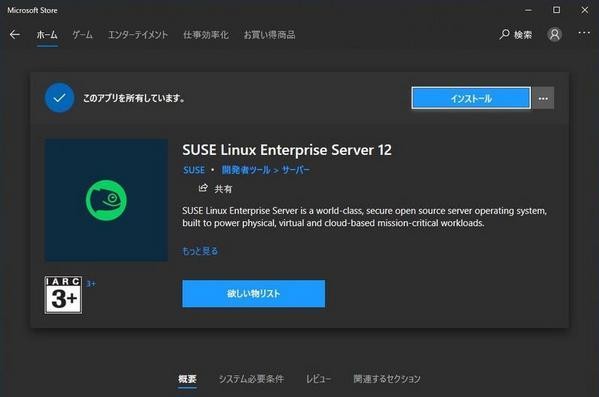Click the blue owned checkmark icon

click(59, 98)
